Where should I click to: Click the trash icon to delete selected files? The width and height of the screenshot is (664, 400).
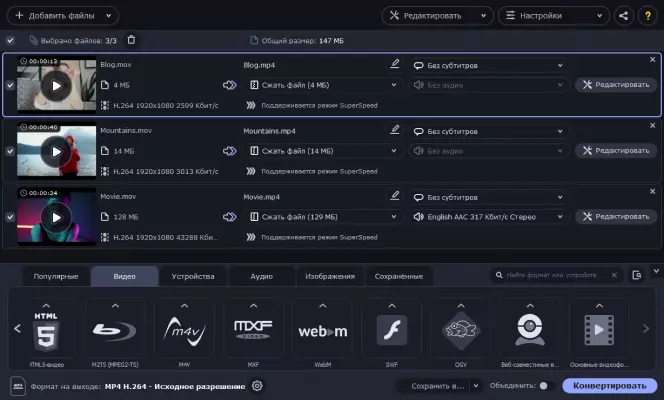point(131,40)
